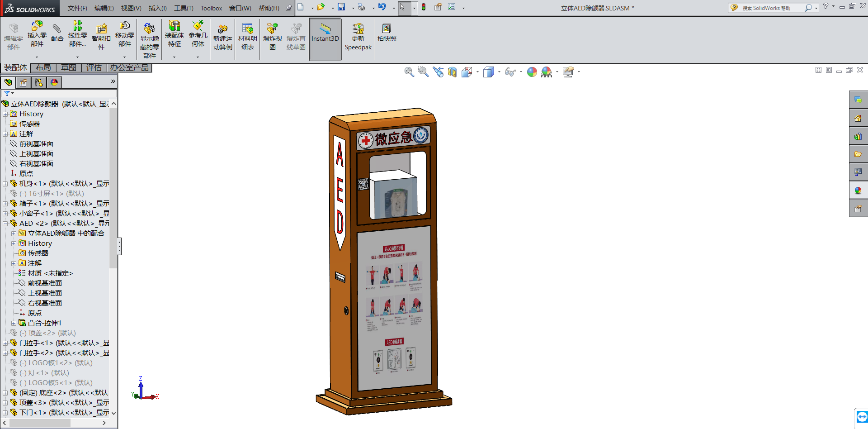868x429 pixels.
Task: Expand the 下门<1> component node
Action: pos(5,413)
